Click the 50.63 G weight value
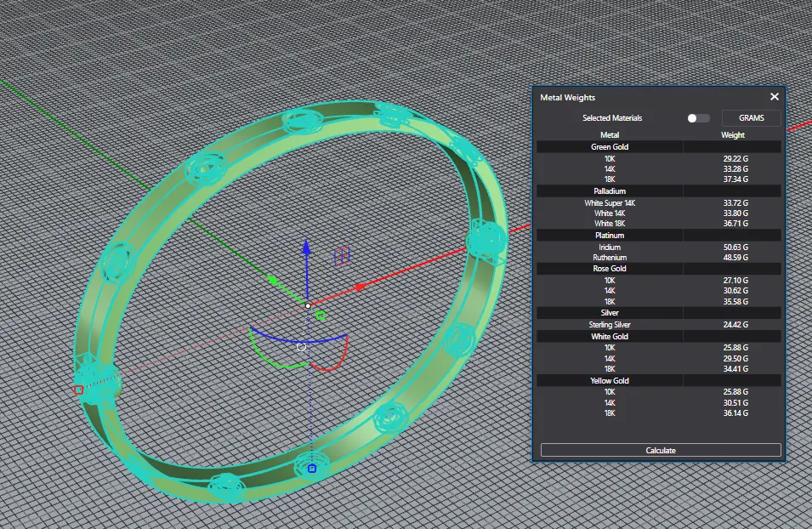 coord(735,247)
